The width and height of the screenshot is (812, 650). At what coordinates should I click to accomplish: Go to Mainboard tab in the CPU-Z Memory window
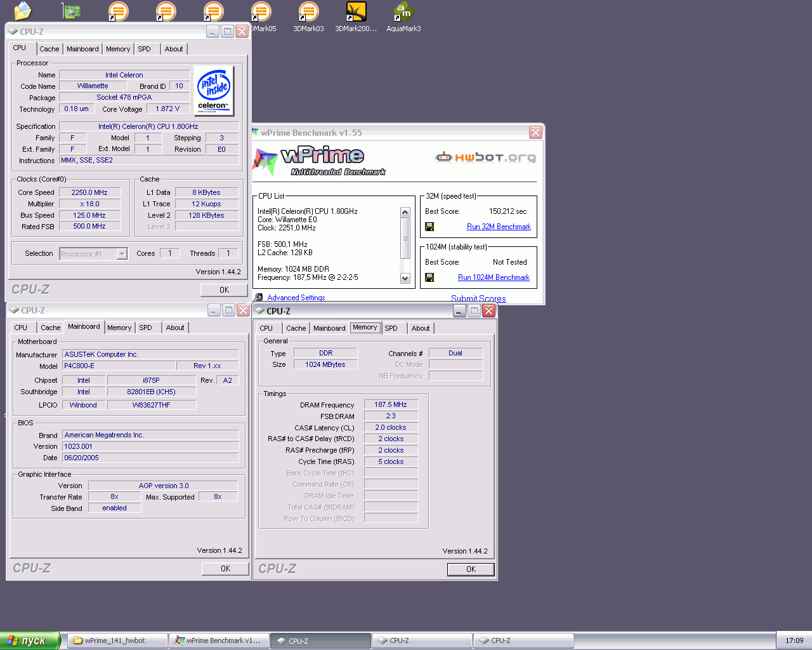click(329, 328)
